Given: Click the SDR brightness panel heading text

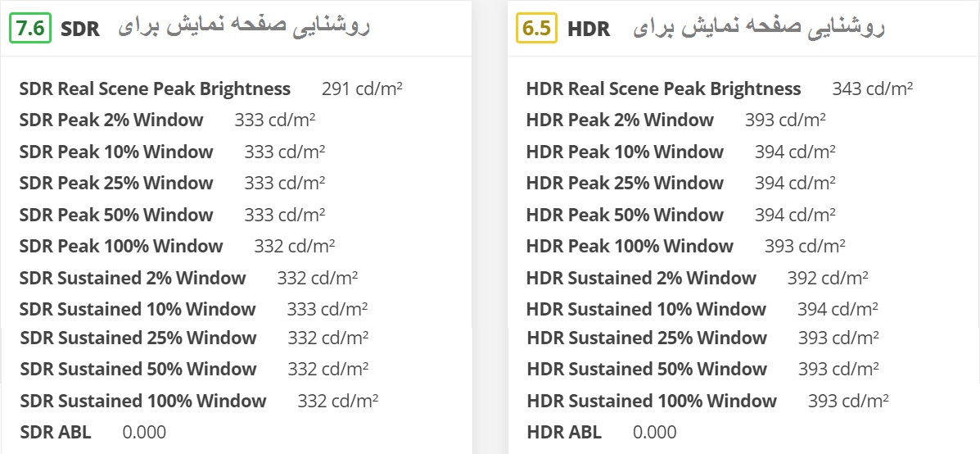Looking at the screenshot, I should pos(244,28).
